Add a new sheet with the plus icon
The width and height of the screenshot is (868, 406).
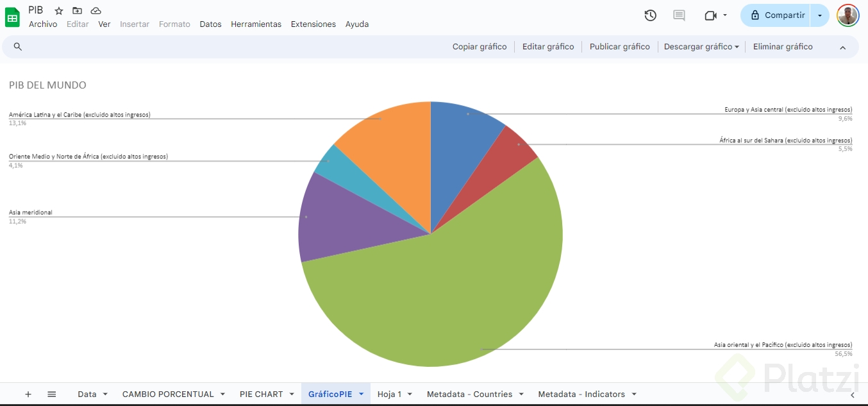point(28,394)
